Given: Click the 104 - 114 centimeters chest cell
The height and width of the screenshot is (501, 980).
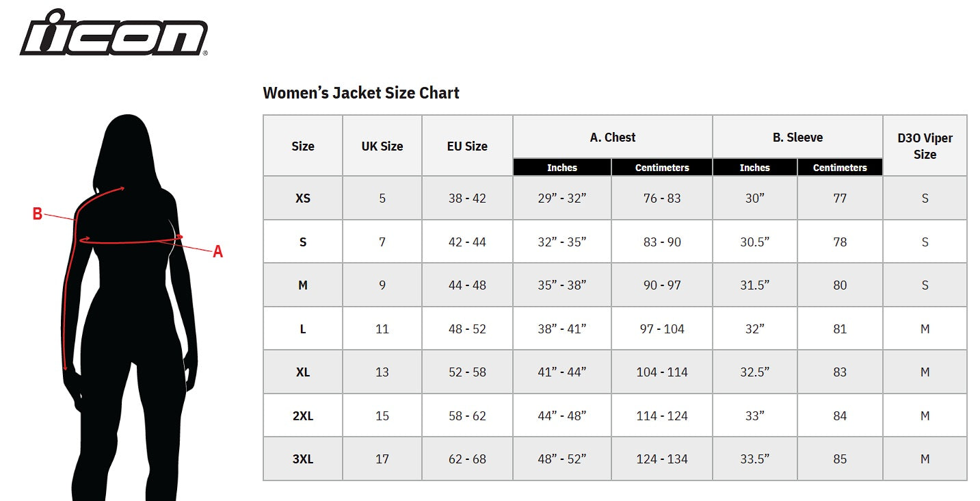Looking at the screenshot, I should [662, 372].
